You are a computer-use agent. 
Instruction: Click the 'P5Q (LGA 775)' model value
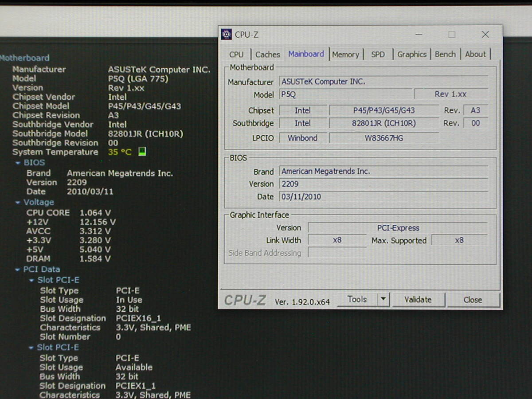pos(138,79)
